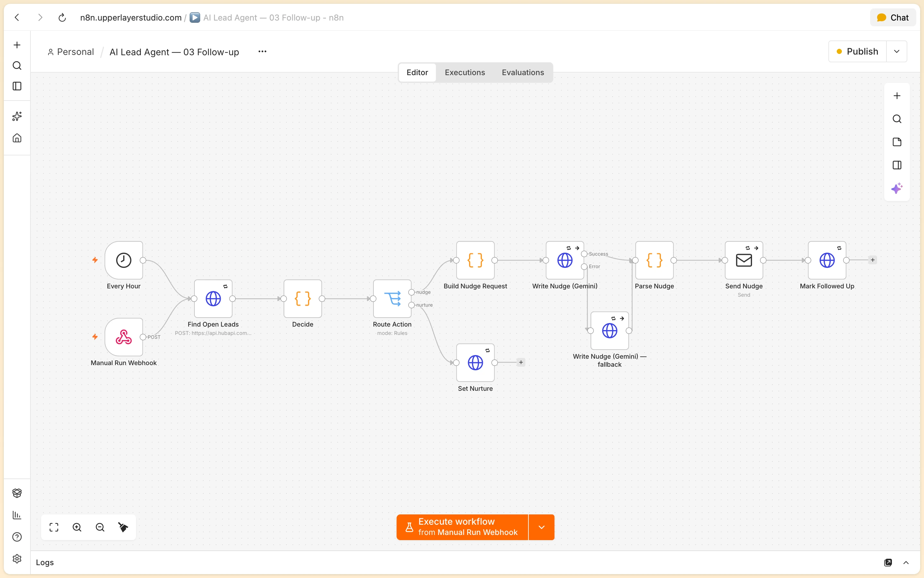924x578 pixels.
Task: Zoom in on the canvas
Action: [77, 528]
